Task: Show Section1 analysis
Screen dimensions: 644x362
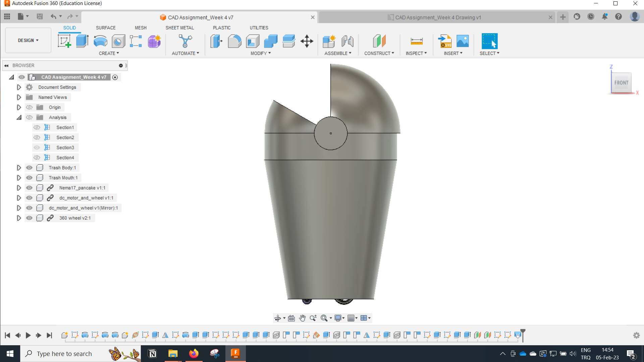Action: pos(37,127)
